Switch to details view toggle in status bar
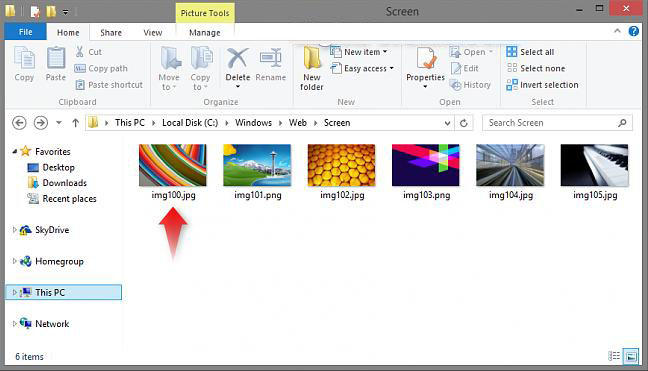Viewport: 648px width, 371px height. [x=614, y=356]
